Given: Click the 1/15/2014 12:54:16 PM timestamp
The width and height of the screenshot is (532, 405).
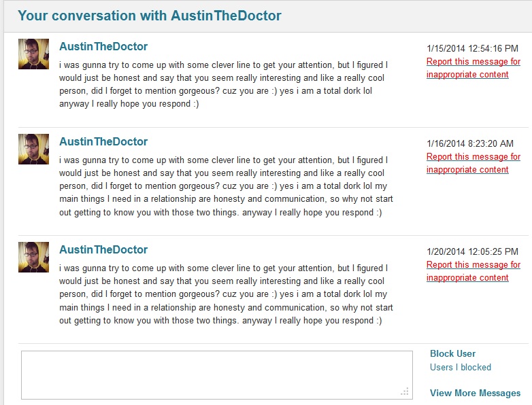Looking at the screenshot, I should point(472,48).
